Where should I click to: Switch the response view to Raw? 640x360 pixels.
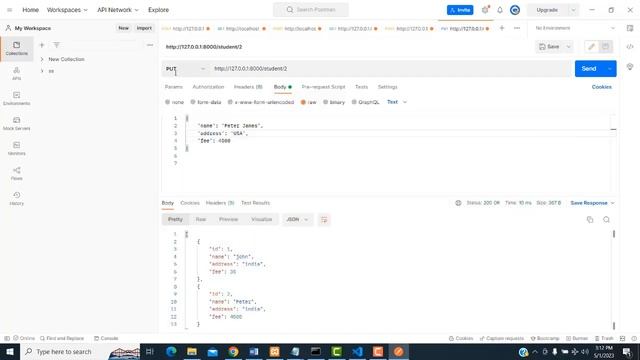point(200,220)
